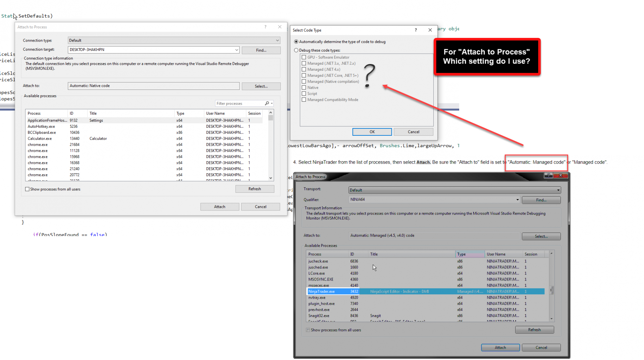This screenshot has width=644, height=360.
Task: Click Find... next to Qualifier field
Action: click(541, 200)
